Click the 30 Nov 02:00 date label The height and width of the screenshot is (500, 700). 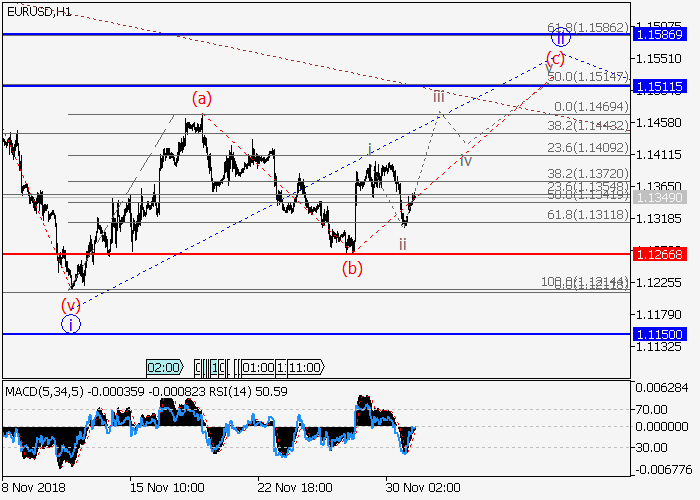pyautogui.click(x=422, y=487)
